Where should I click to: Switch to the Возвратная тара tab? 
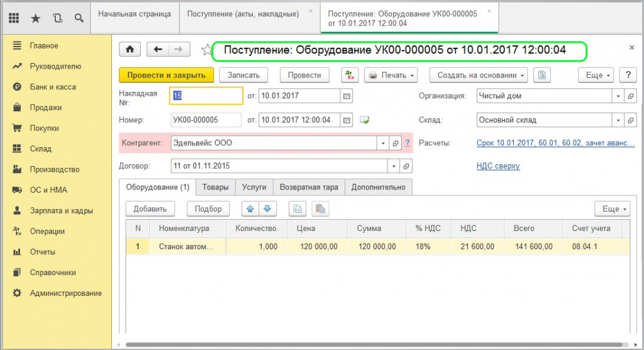(309, 187)
